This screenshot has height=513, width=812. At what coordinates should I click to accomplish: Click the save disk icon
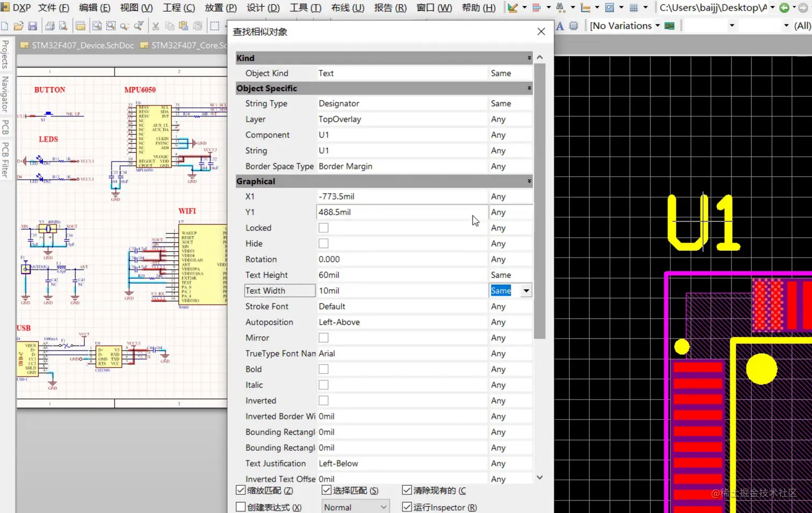pos(32,26)
